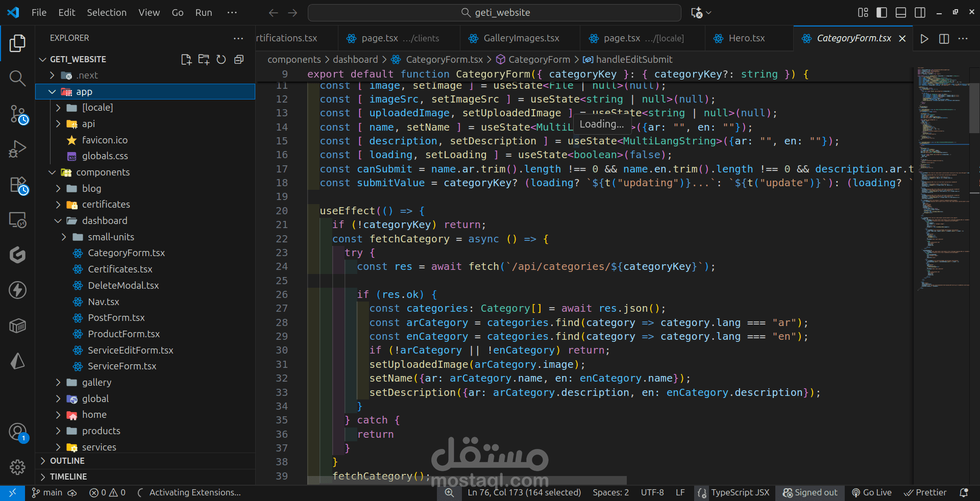Viewport: 980px width, 501px height.
Task: Open notifications bell in status bar
Action: [964, 493]
